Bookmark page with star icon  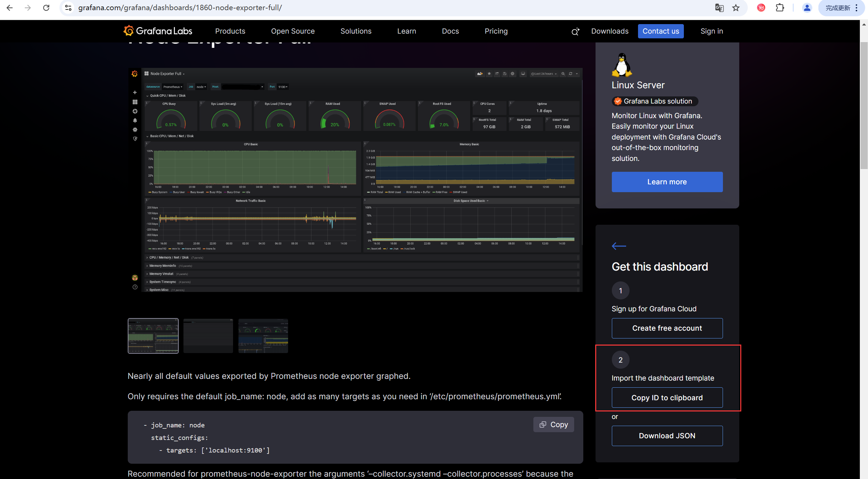736,7
